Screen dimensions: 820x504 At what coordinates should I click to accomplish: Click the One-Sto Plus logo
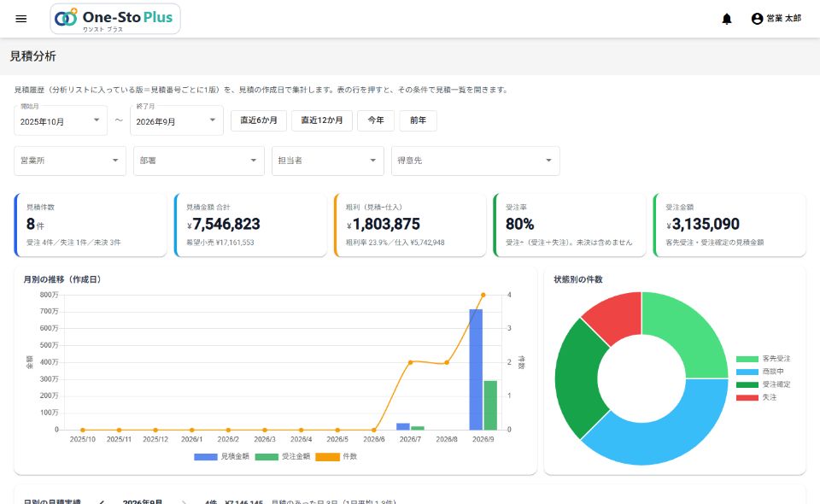click(115, 19)
